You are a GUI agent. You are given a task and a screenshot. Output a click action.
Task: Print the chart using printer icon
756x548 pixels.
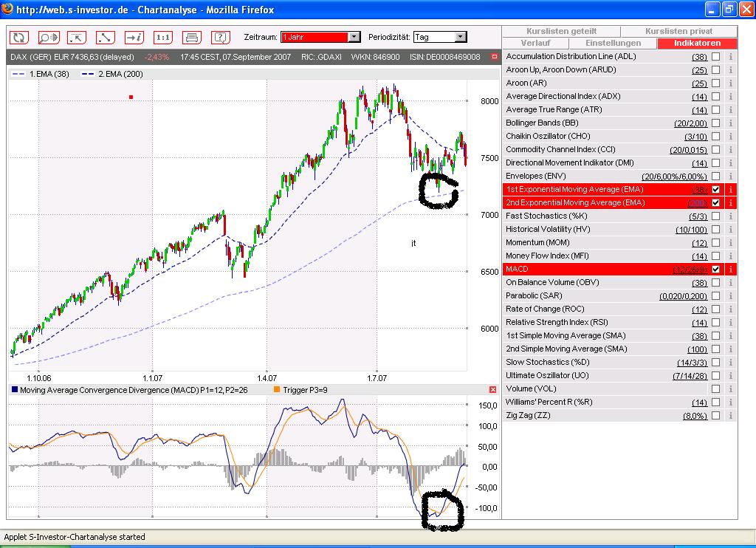tap(191, 37)
